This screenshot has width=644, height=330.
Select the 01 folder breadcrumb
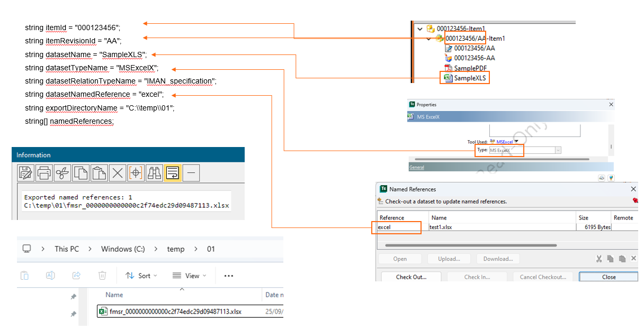(211, 249)
